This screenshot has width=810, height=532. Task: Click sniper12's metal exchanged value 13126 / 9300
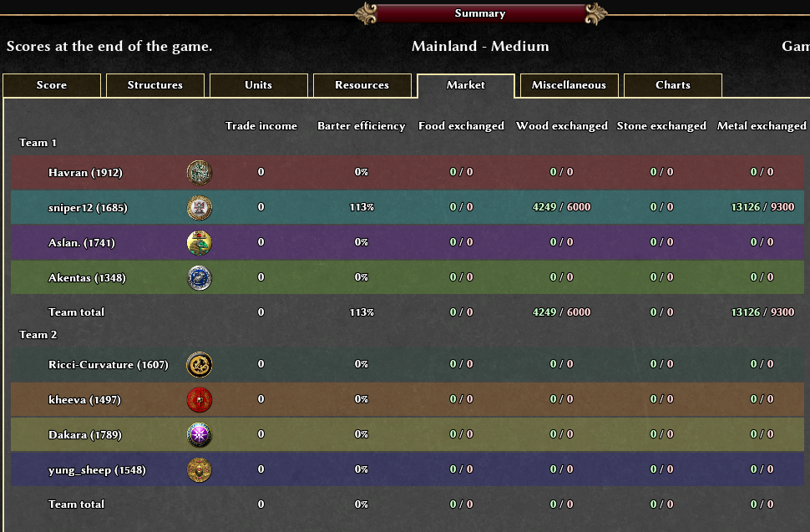coord(762,207)
